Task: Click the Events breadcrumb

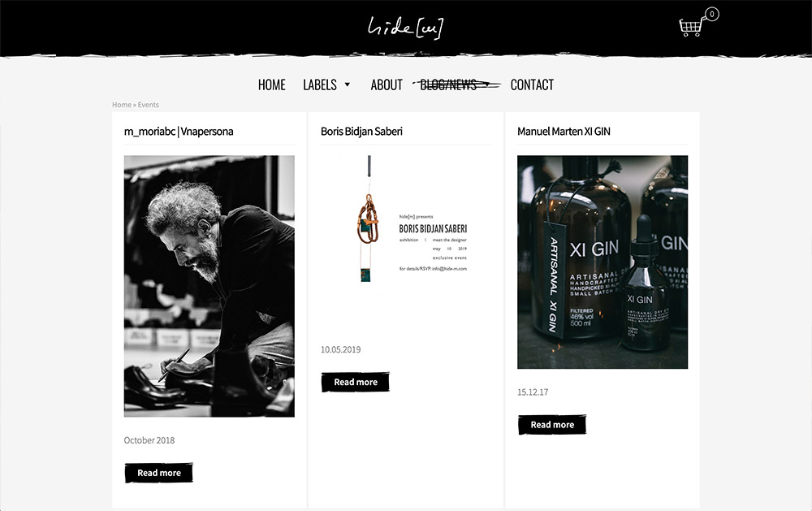Action: click(148, 105)
